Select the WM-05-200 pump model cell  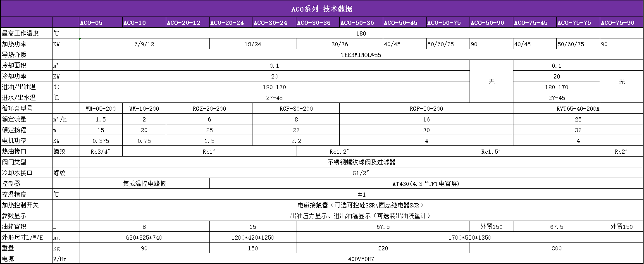click(100, 108)
